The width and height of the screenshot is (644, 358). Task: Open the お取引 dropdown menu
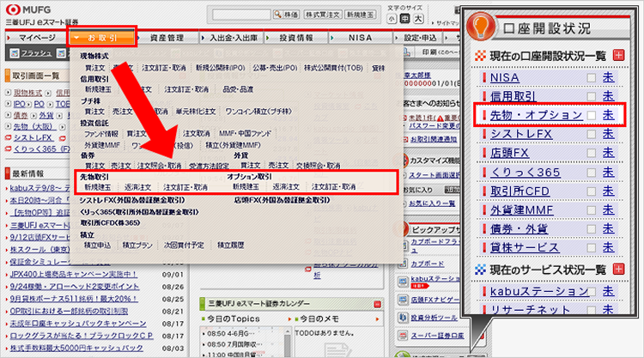[102, 38]
